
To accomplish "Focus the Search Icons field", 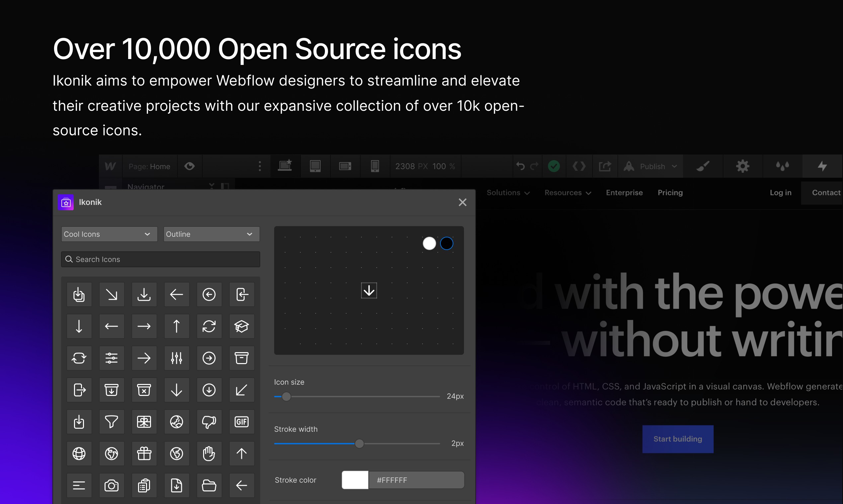I will [160, 259].
